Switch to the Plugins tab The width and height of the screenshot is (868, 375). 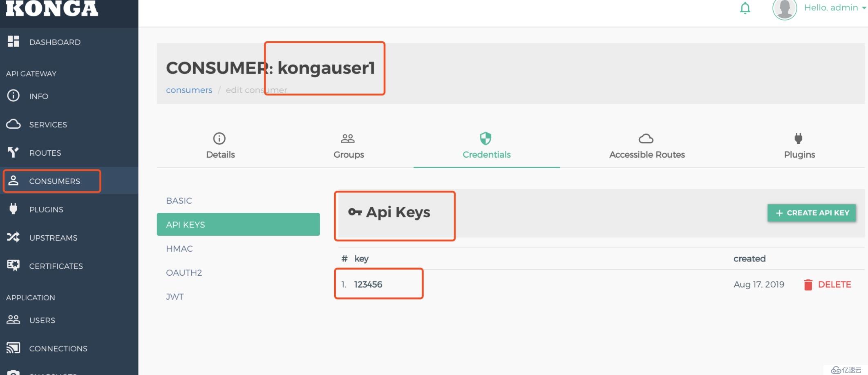pyautogui.click(x=799, y=146)
